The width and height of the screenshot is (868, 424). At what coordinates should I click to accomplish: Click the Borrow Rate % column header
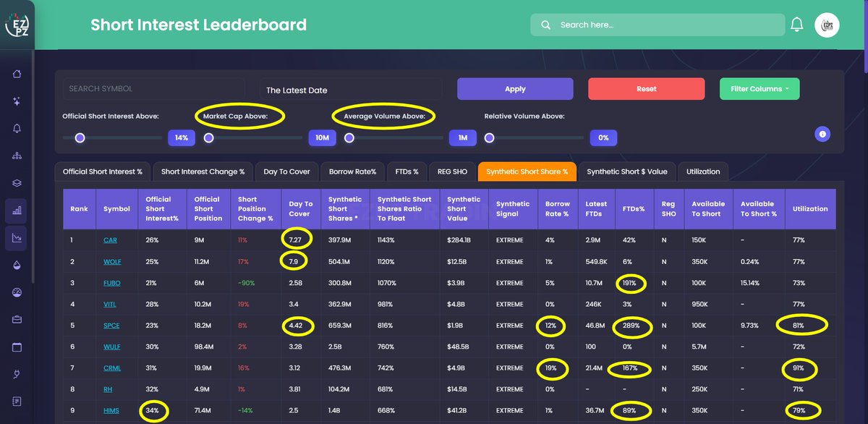click(557, 209)
